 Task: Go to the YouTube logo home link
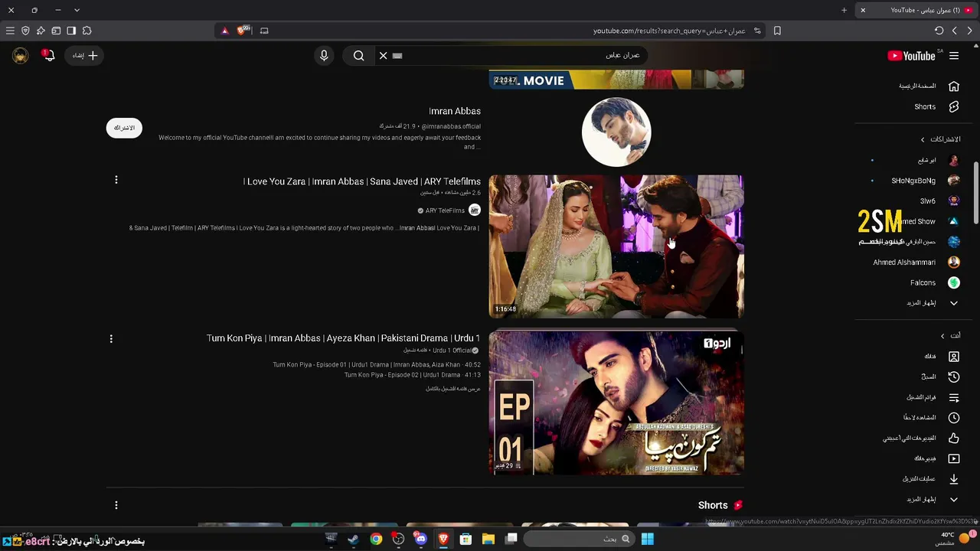tap(911, 56)
